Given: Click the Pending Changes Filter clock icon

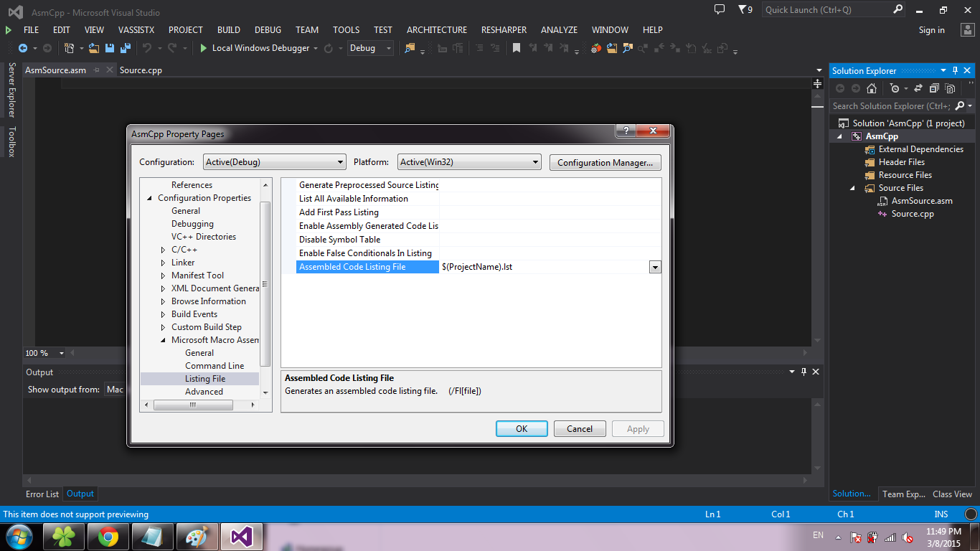Looking at the screenshot, I should (894, 88).
